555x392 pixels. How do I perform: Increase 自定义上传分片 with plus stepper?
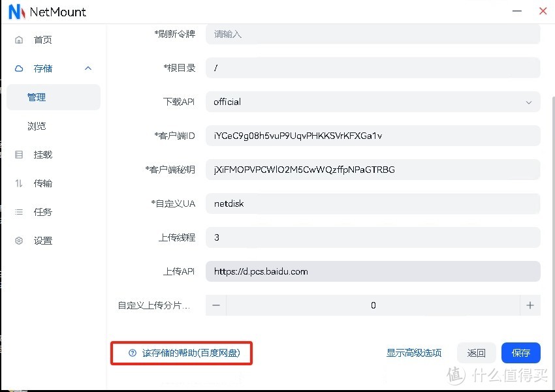(530, 305)
